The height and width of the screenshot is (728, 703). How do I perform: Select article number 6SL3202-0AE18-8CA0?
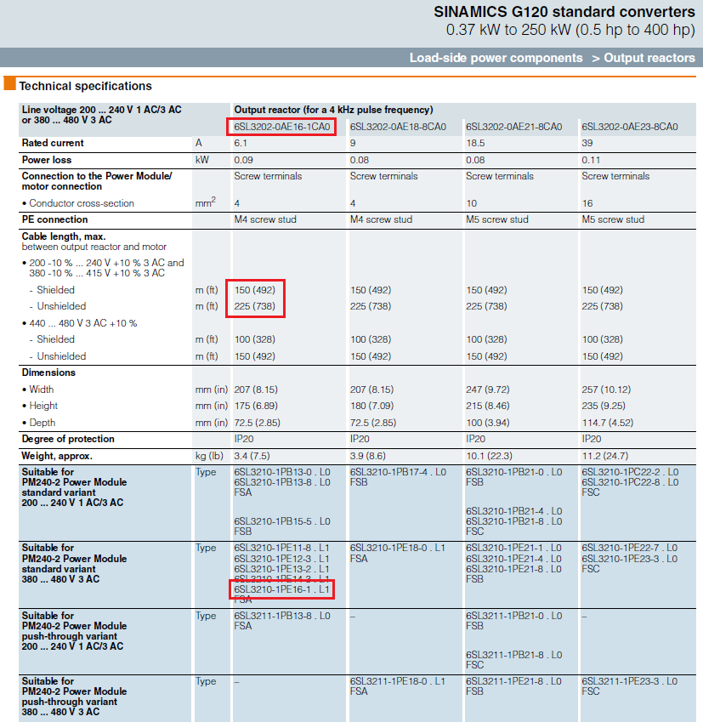pyautogui.click(x=398, y=127)
